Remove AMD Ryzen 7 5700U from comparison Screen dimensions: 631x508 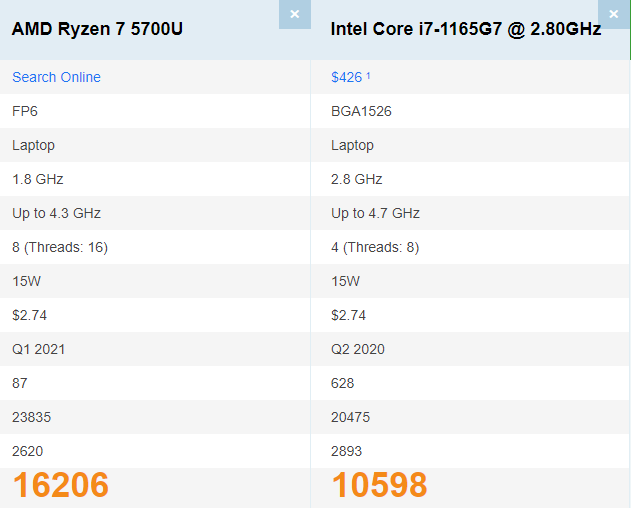pos(295,14)
